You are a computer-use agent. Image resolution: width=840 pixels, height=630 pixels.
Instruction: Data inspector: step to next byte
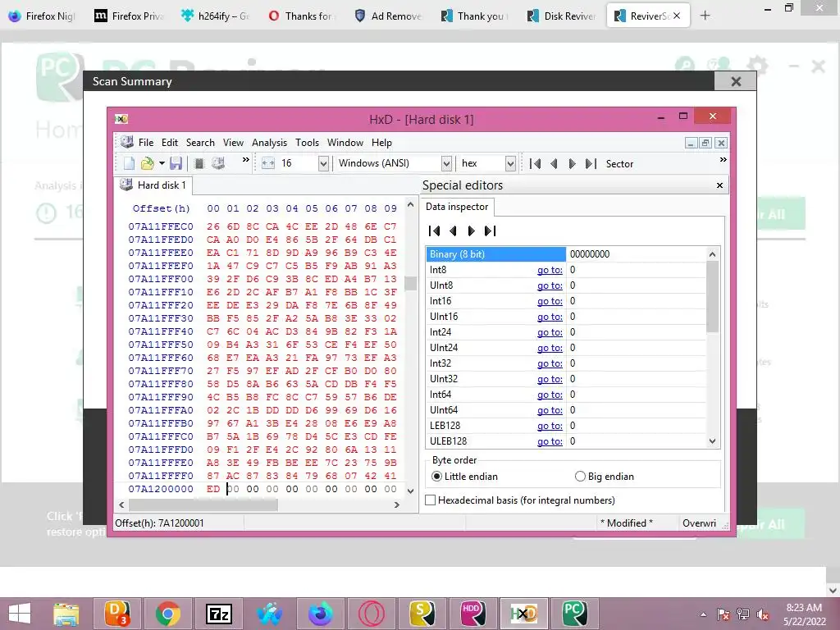[472, 231]
